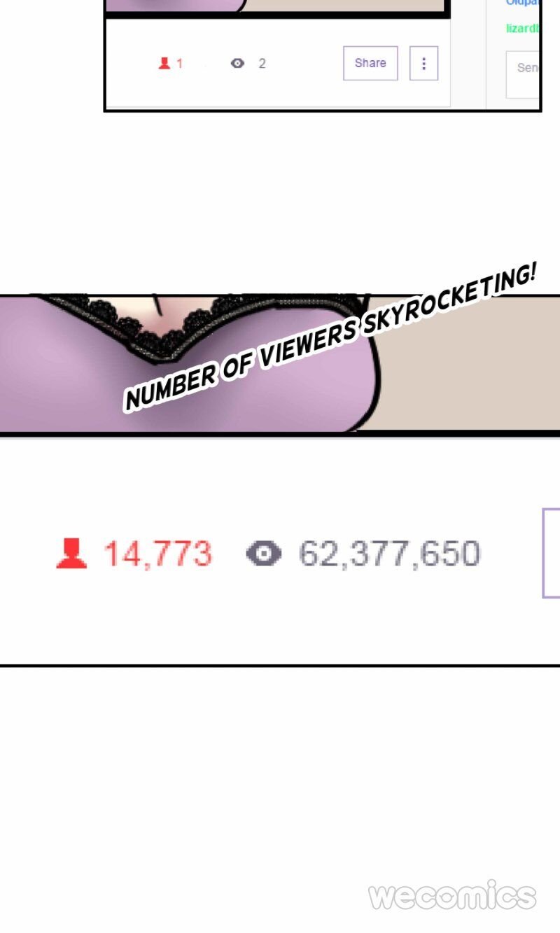Select the 62,377,650 total views count
This screenshot has height=933, width=560.
[390, 554]
